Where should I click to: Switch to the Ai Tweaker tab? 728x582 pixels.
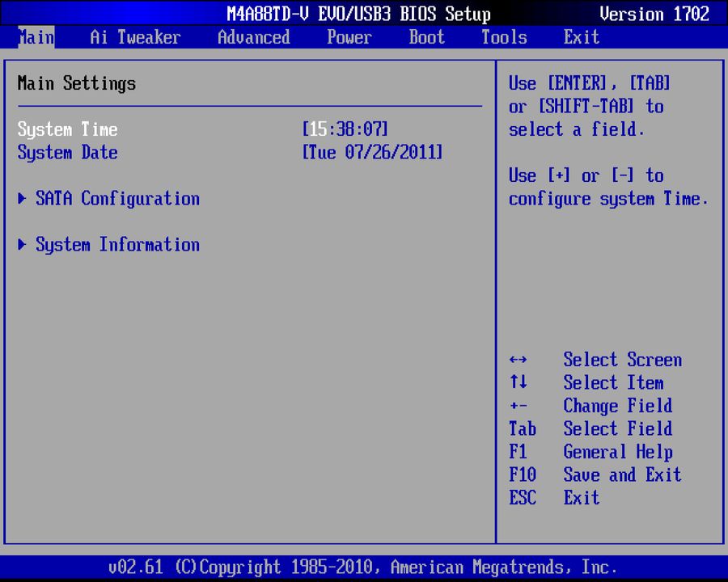pyautogui.click(x=134, y=37)
